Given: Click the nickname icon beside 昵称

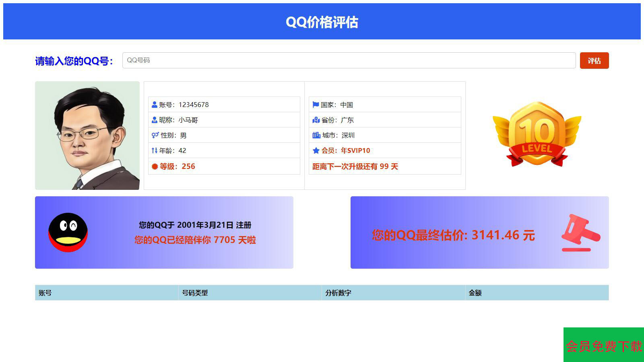Looking at the screenshot, I should pyautogui.click(x=155, y=120).
